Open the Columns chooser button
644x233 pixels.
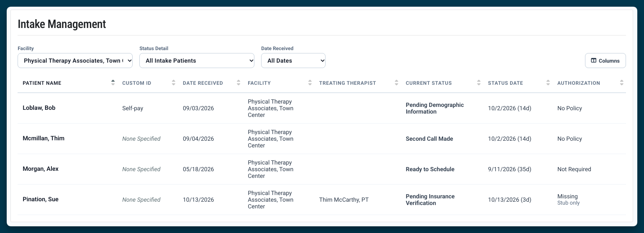pyautogui.click(x=605, y=61)
